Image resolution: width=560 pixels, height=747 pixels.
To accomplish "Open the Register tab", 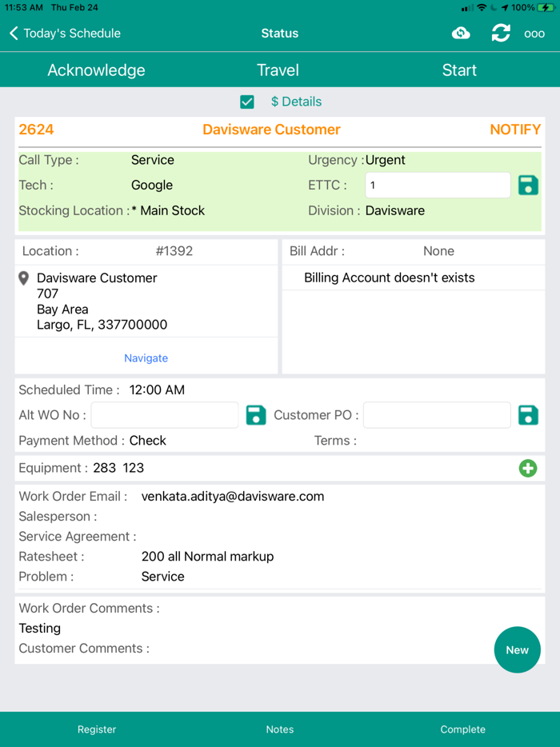I will tap(97, 729).
